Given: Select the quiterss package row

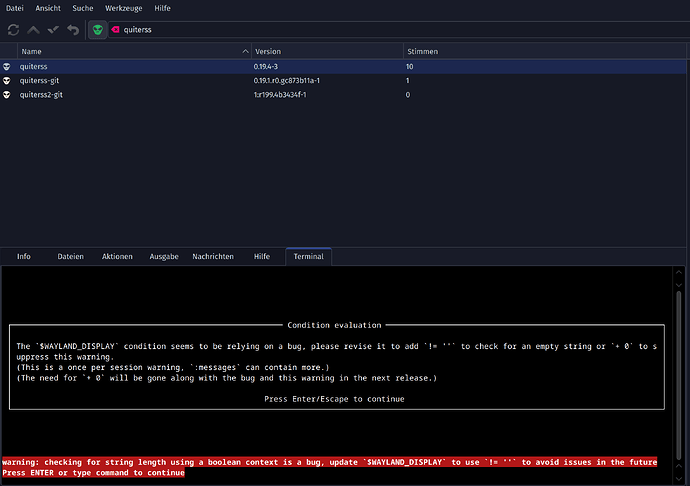Looking at the screenshot, I should [343, 66].
